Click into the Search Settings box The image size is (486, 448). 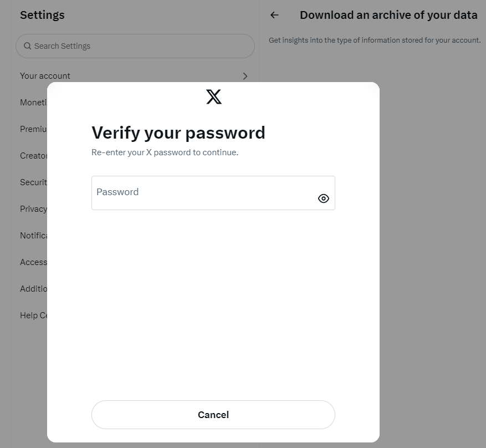tap(135, 46)
